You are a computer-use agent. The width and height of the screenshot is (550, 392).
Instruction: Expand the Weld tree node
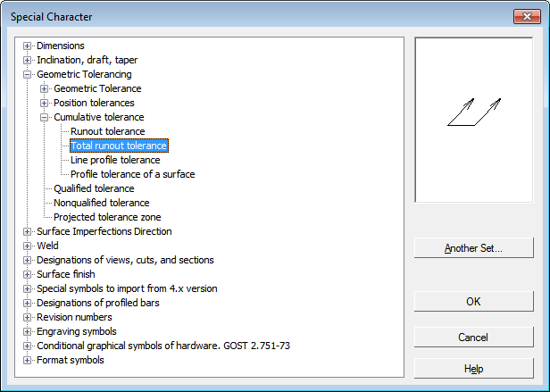(28, 246)
